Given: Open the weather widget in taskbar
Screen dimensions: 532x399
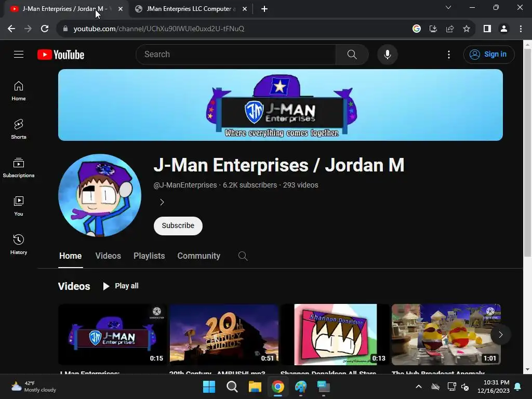Looking at the screenshot, I should tap(33, 387).
